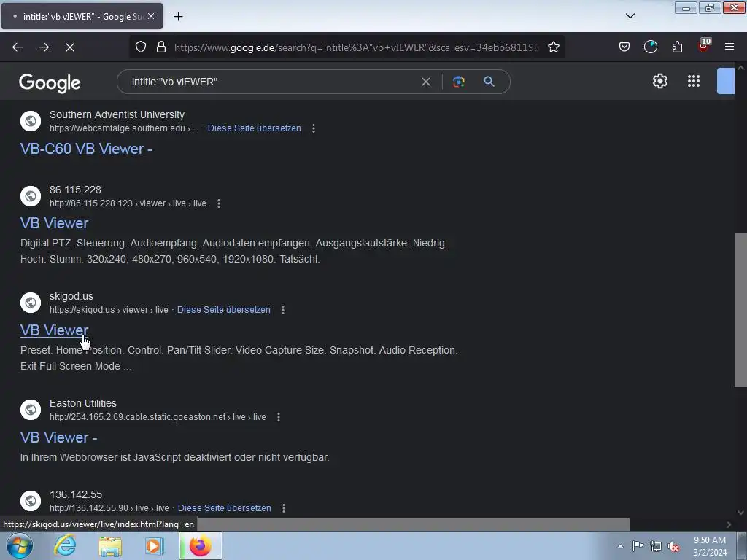
Task: Launch Internet Explorer from the taskbar
Action: coord(65,545)
